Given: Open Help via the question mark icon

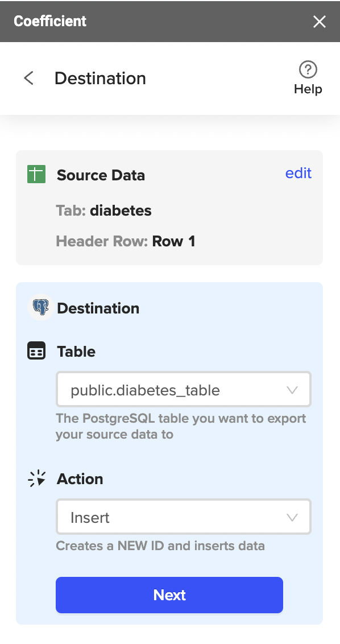Looking at the screenshot, I should (x=308, y=69).
